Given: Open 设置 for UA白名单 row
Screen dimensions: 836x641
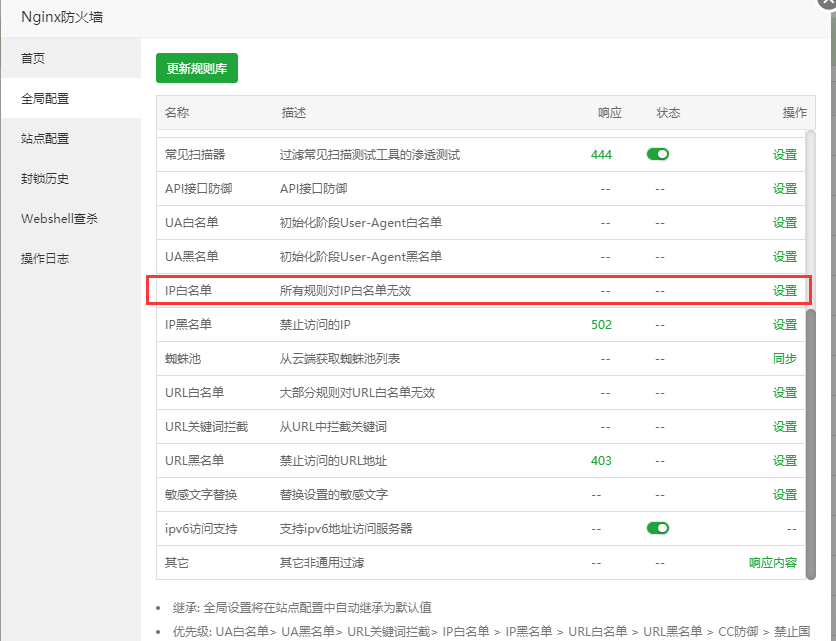Looking at the screenshot, I should click(x=784, y=222).
